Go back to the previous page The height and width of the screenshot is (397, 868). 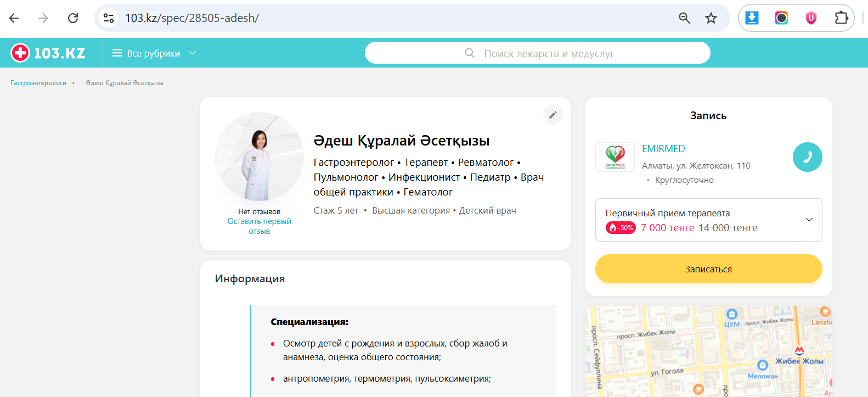click(x=14, y=18)
